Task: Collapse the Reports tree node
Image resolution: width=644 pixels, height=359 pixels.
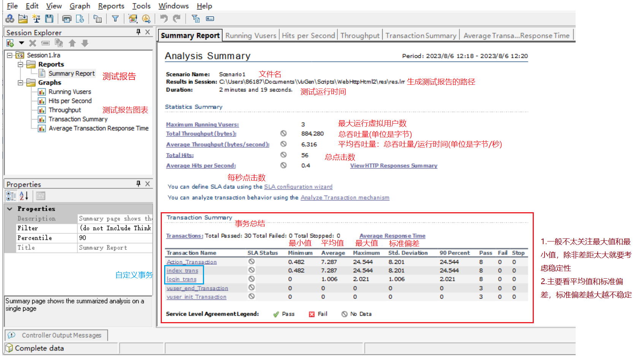Action: pyautogui.click(x=21, y=64)
